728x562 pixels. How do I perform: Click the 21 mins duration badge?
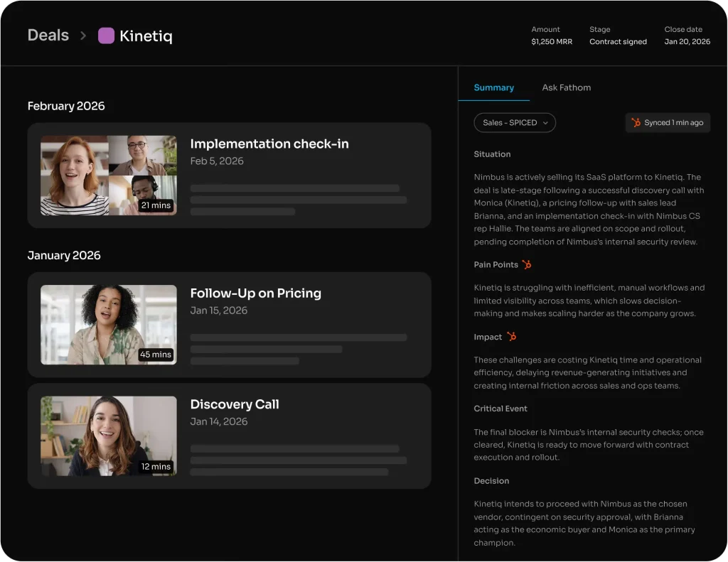(x=155, y=205)
